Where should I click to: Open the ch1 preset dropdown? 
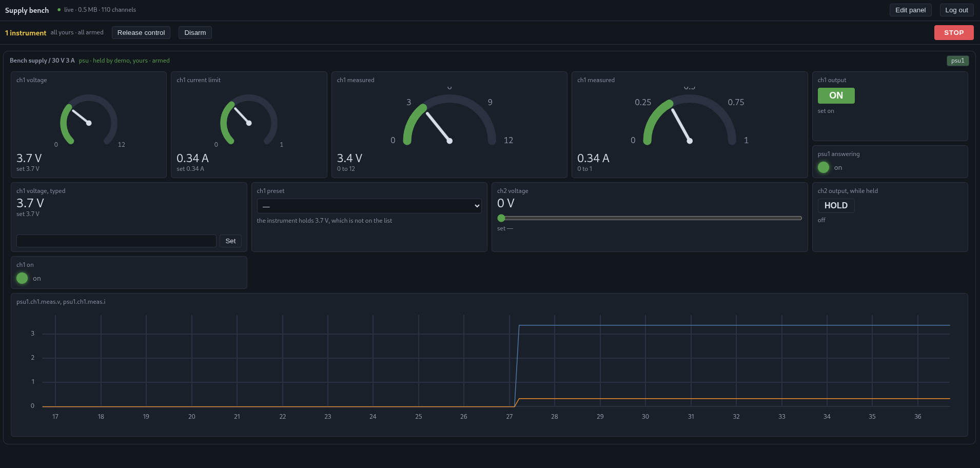coord(369,206)
